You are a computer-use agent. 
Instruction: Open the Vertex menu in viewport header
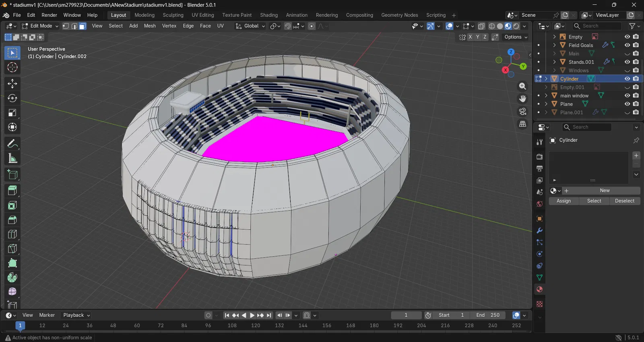[169, 26]
